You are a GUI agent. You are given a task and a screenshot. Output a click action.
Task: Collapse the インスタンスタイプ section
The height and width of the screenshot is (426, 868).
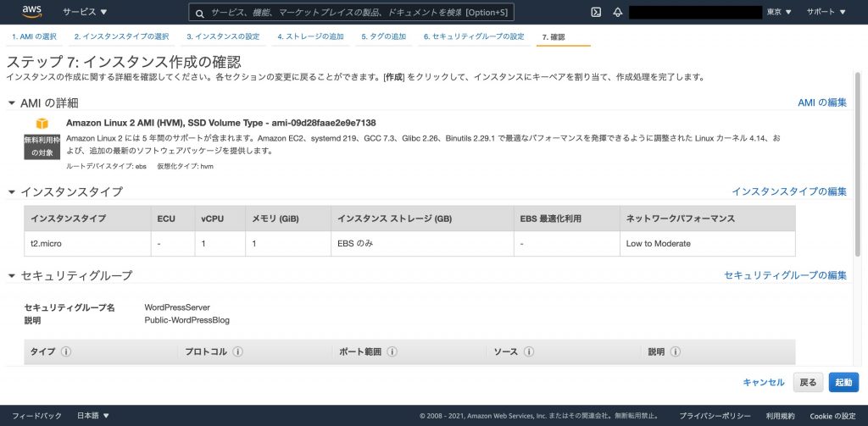[x=12, y=192]
